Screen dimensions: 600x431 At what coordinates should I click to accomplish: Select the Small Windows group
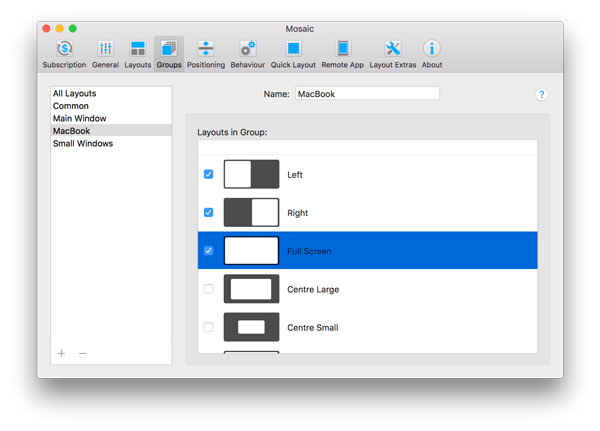pos(83,143)
